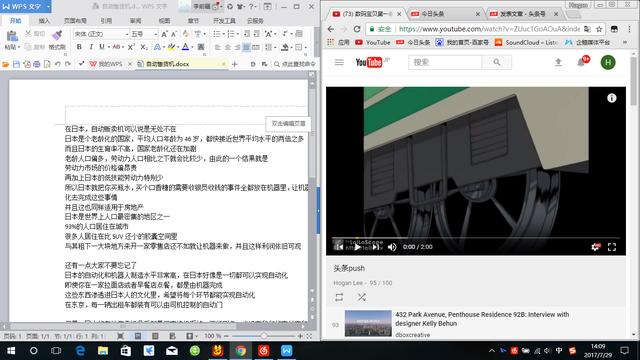The width and height of the screenshot is (640, 360).
Task: Skip to next video in playlist
Action: pyautogui.click(x=376, y=247)
